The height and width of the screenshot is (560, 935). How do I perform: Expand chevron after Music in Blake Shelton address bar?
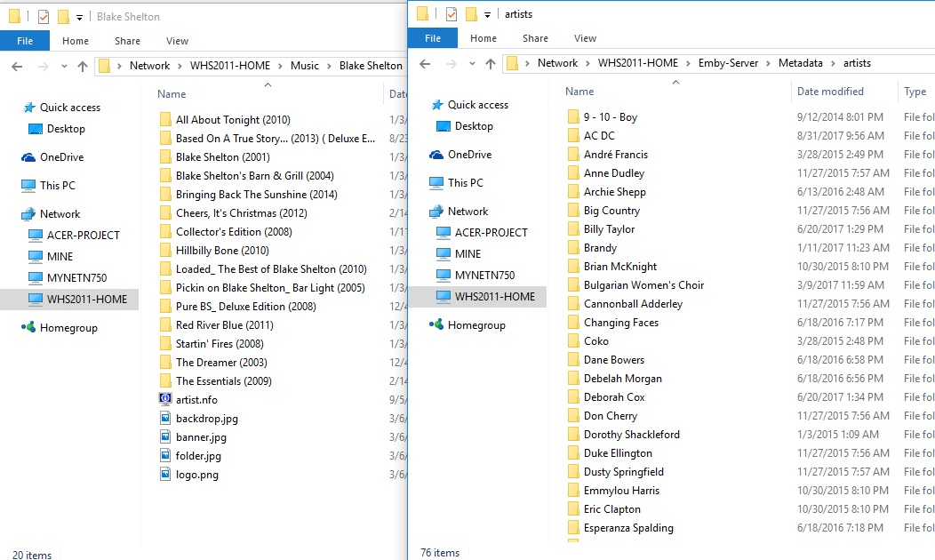coord(329,66)
